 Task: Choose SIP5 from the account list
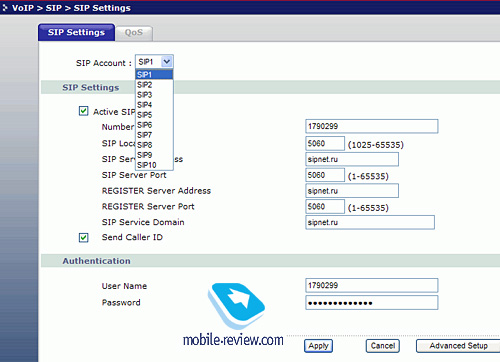(154, 115)
